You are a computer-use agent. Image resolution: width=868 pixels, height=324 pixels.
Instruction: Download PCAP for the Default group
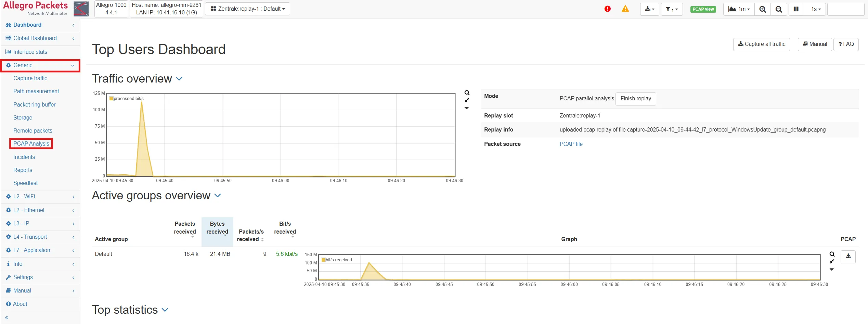coord(848,256)
